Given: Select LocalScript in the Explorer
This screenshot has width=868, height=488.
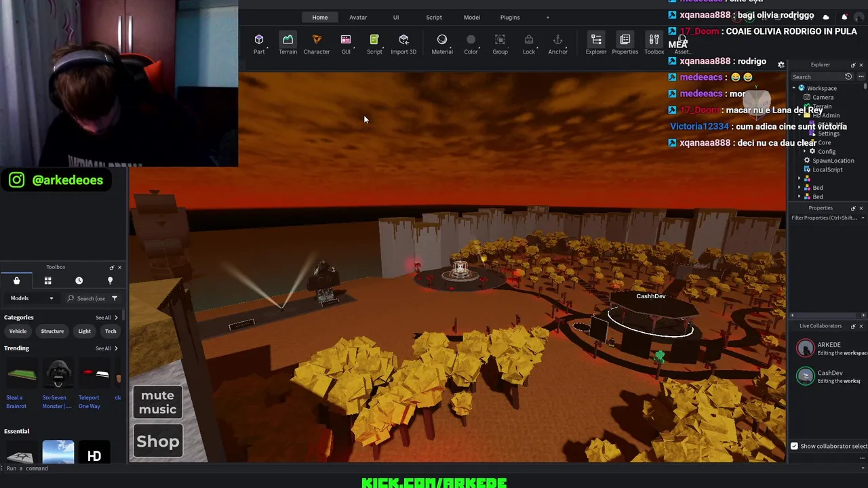Looking at the screenshot, I should [x=827, y=169].
